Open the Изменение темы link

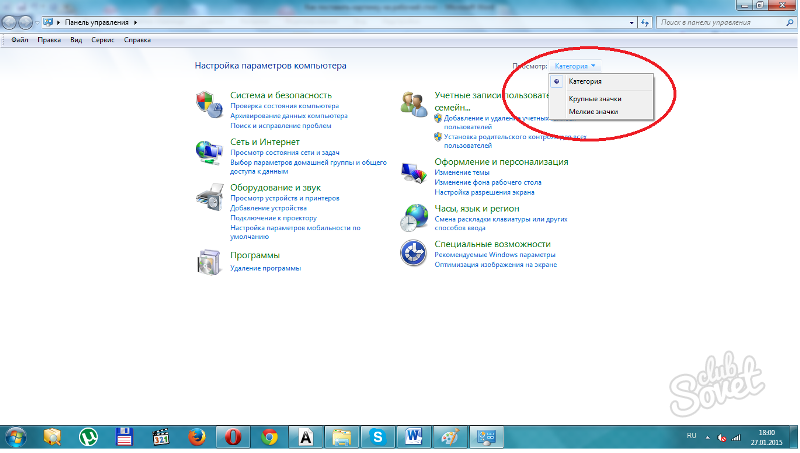click(x=461, y=172)
